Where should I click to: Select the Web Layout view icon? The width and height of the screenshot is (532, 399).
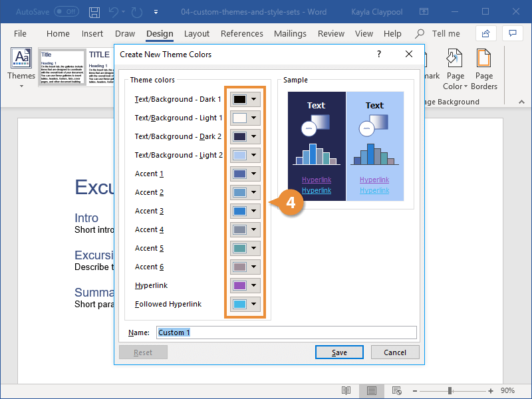[x=396, y=391]
